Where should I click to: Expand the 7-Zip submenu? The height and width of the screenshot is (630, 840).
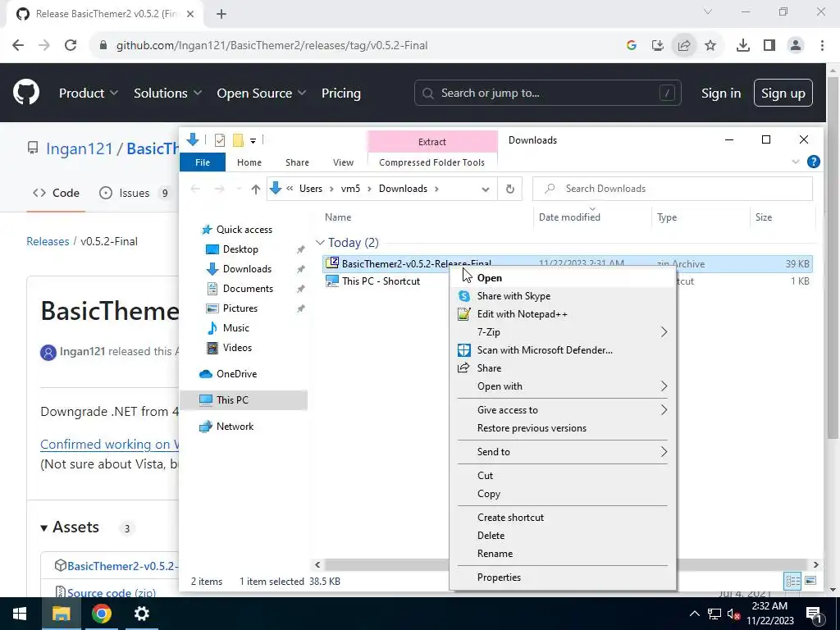pyautogui.click(x=664, y=332)
